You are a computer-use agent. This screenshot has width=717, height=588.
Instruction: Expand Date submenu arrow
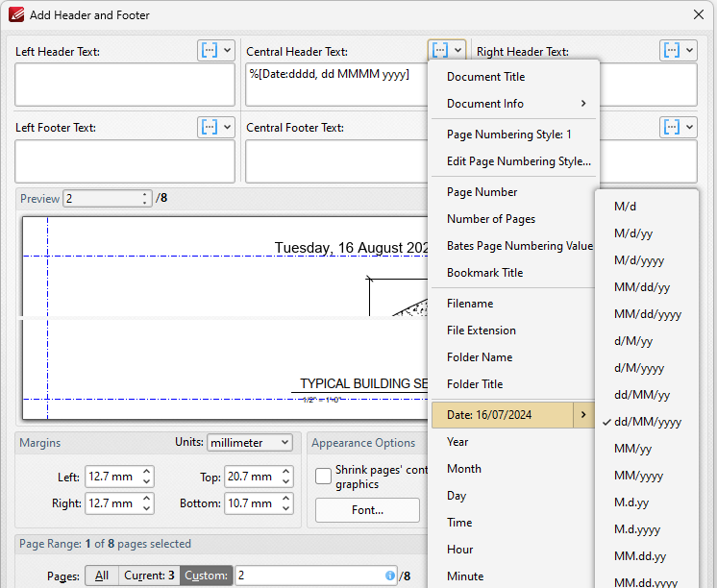(x=584, y=415)
